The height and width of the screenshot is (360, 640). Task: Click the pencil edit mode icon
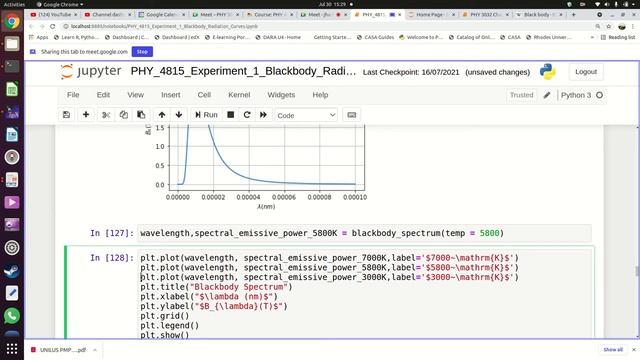tap(547, 95)
